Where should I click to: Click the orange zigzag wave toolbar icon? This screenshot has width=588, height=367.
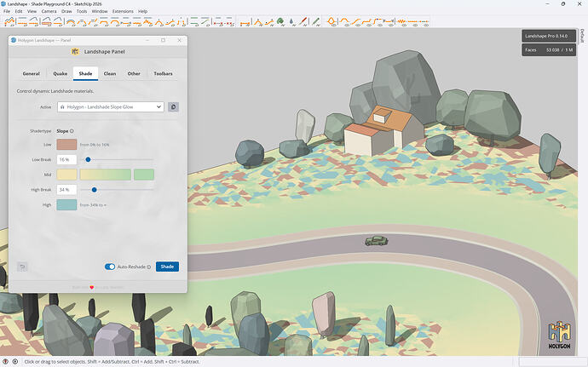pos(402,21)
